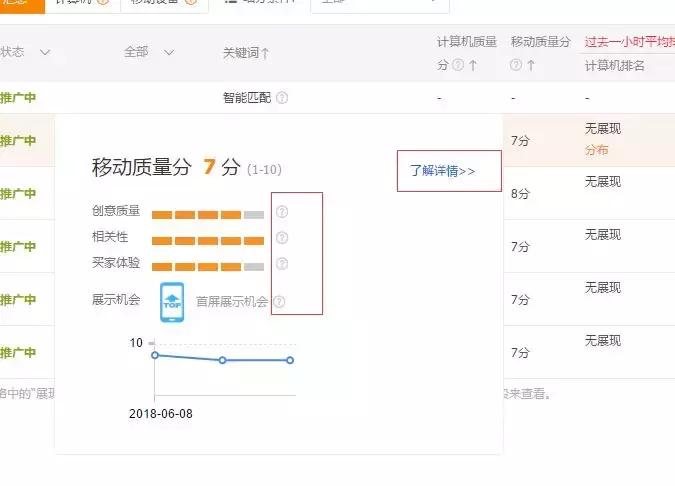Open help icon for 买家体验 bar
The width and height of the screenshot is (675, 486).
[282, 263]
